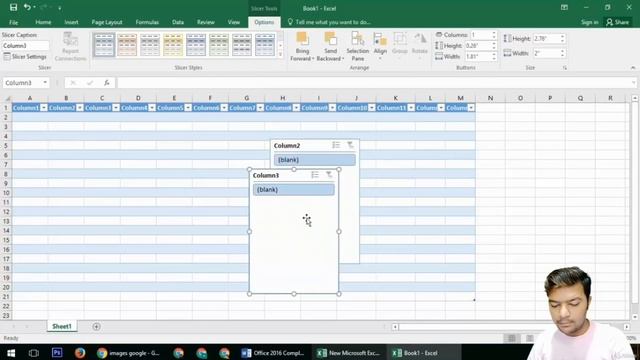This screenshot has height=360, width=640.
Task: Adjust the button Height stepper
Action: tap(494, 46)
